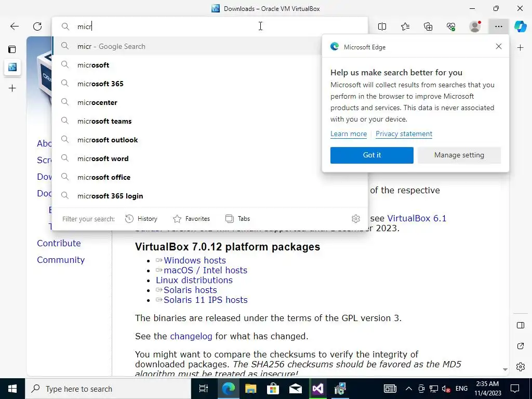Viewport: 532px width, 399px height.
Task: Open network status tray icon
Action: pos(433,389)
